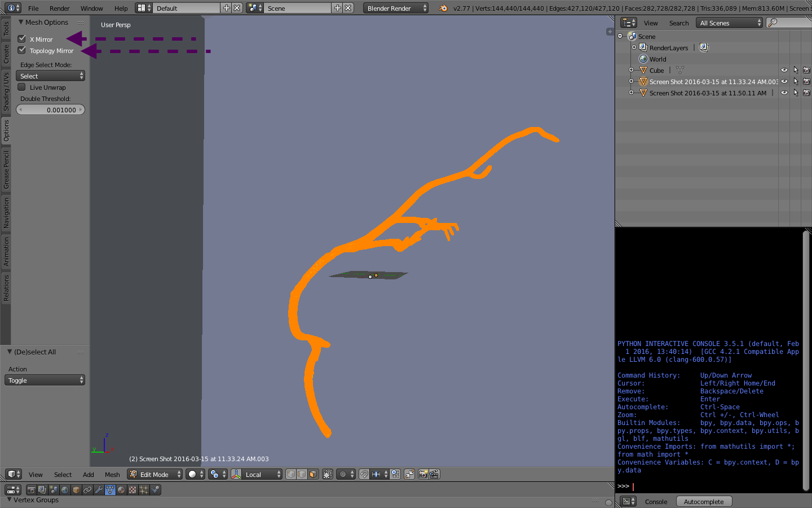Open the Render Layers properties tab icon
This screenshot has width=812, height=508.
tap(42, 490)
